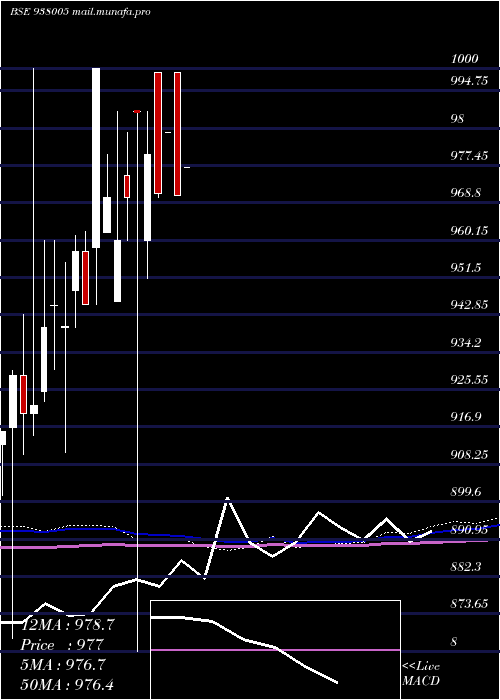Screen dimensions: 500x700
Task: Select the 968.8 price axis label
Action: (465, 193)
